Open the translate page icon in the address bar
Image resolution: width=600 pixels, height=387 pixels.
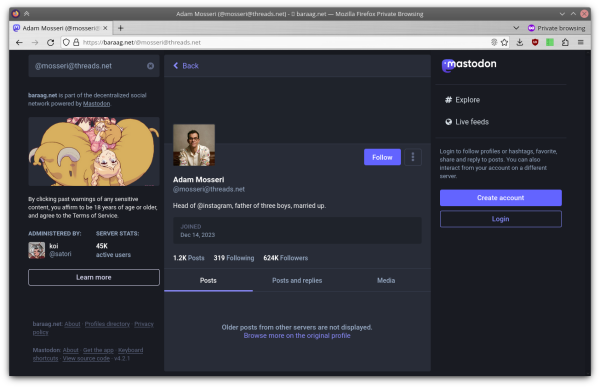tap(494, 42)
